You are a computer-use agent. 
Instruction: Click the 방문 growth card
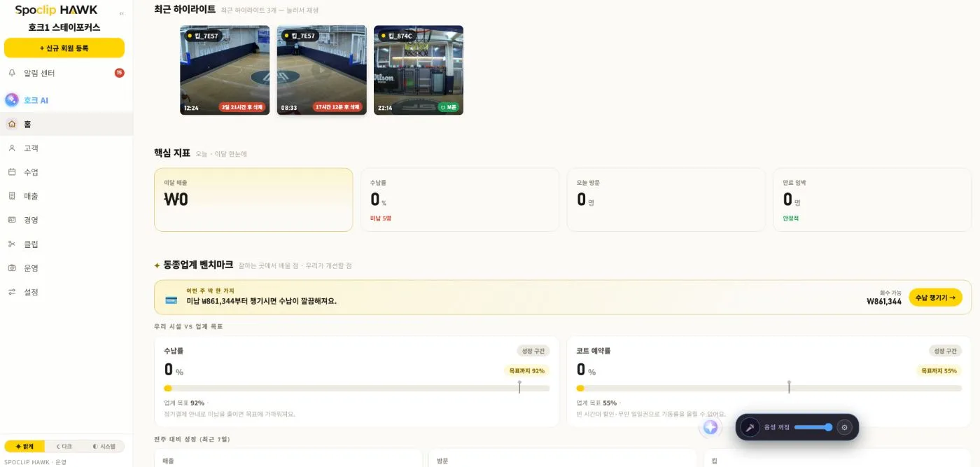[563, 459]
